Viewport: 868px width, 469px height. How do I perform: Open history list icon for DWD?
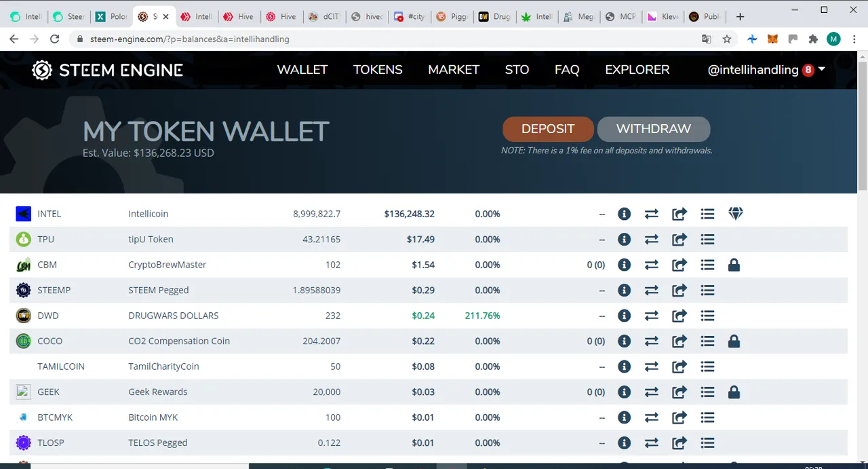pyautogui.click(x=707, y=316)
